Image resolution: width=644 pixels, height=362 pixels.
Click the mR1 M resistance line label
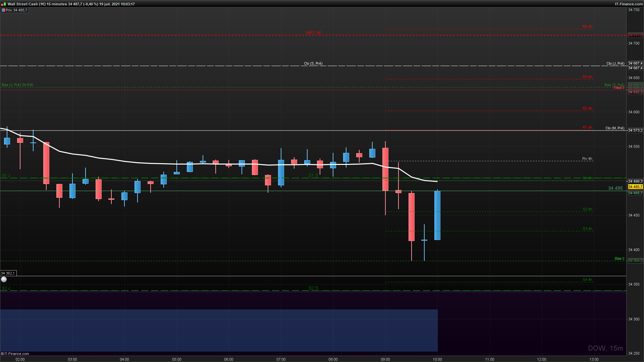(313, 33)
